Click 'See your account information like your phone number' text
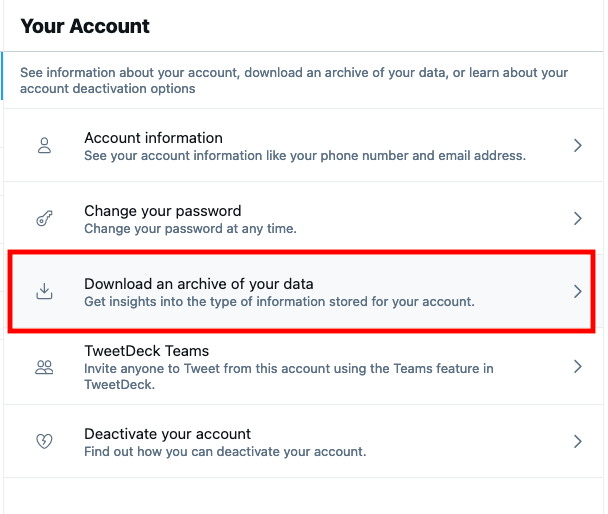608x514 pixels. click(305, 155)
